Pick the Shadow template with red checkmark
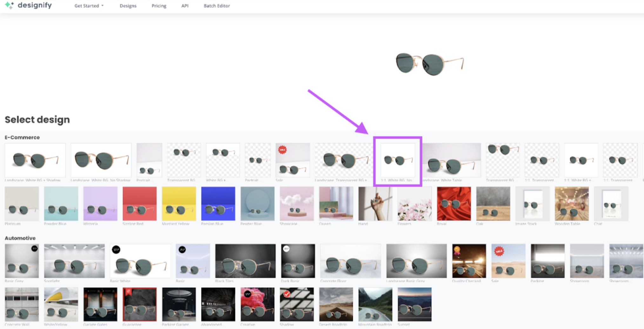This screenshot has height=329, width=644. (297, 304)
